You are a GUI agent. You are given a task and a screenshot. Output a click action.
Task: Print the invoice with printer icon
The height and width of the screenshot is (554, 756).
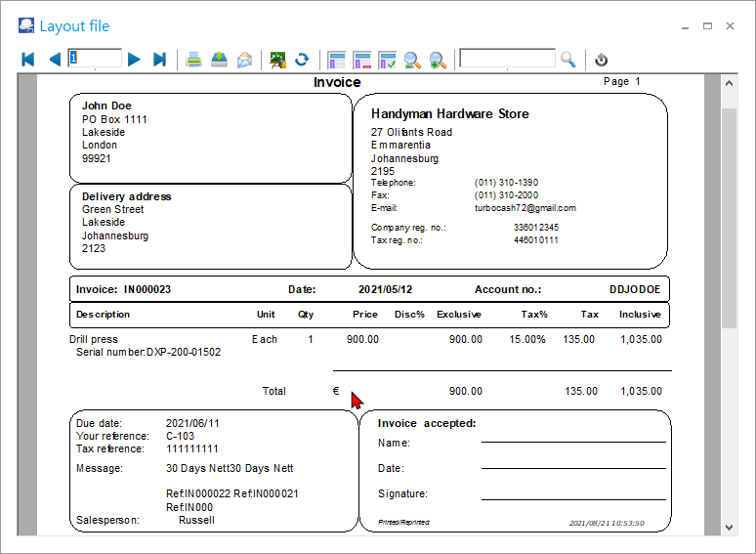coord(194,60)
